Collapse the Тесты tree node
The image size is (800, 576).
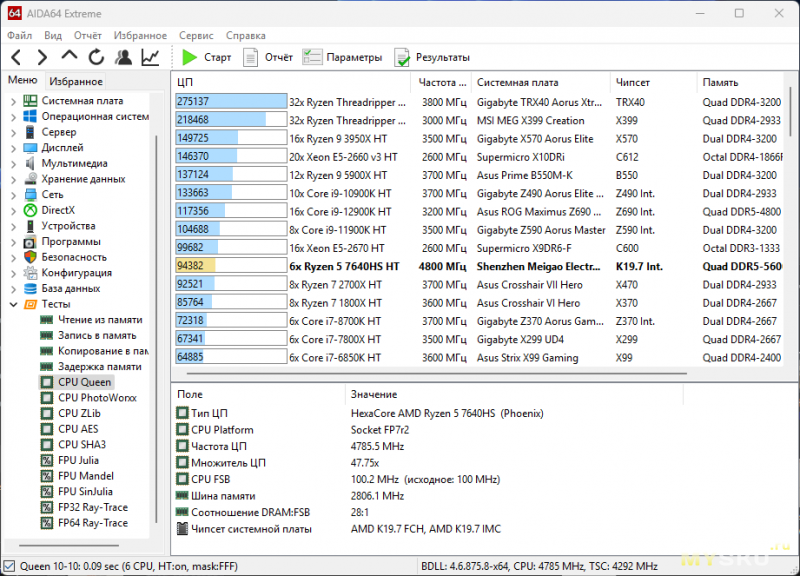pyautogui.click(x=13, y=305)
